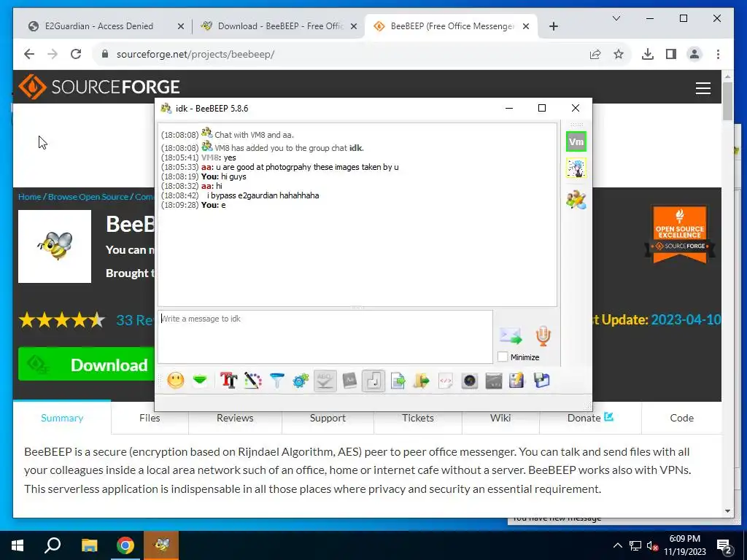Open the Code tab

point(682,418)
